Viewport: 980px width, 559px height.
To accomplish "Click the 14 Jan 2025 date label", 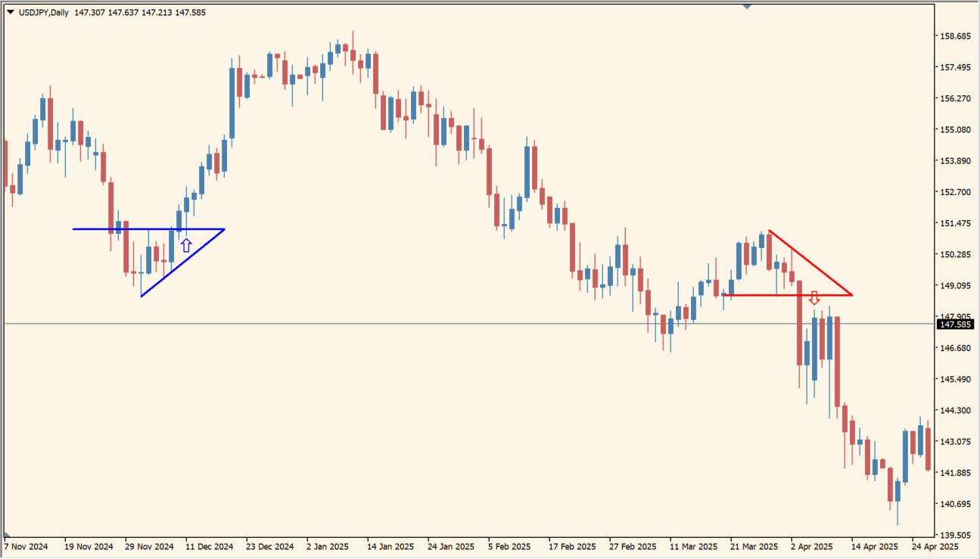I will (390, 546).
